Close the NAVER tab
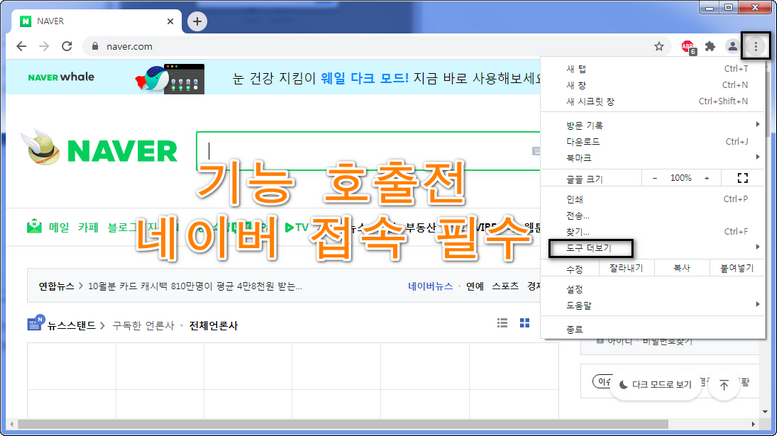 [x=170, y=21]
